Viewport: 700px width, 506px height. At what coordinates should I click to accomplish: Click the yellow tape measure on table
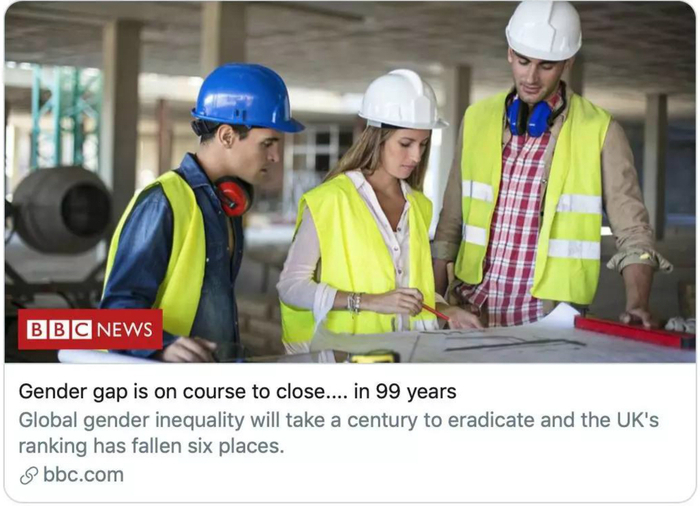click(374, 357)
